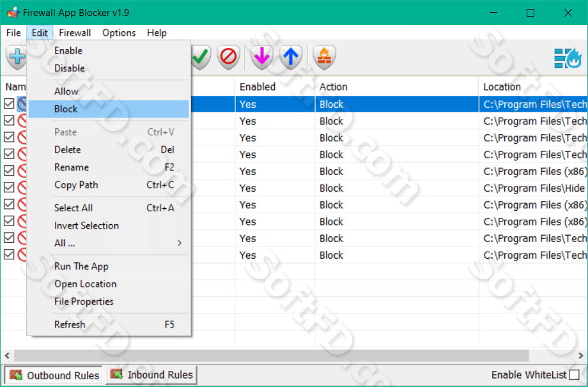Choose Open Location in the menu
588x387 pixels.
[109, 284]
